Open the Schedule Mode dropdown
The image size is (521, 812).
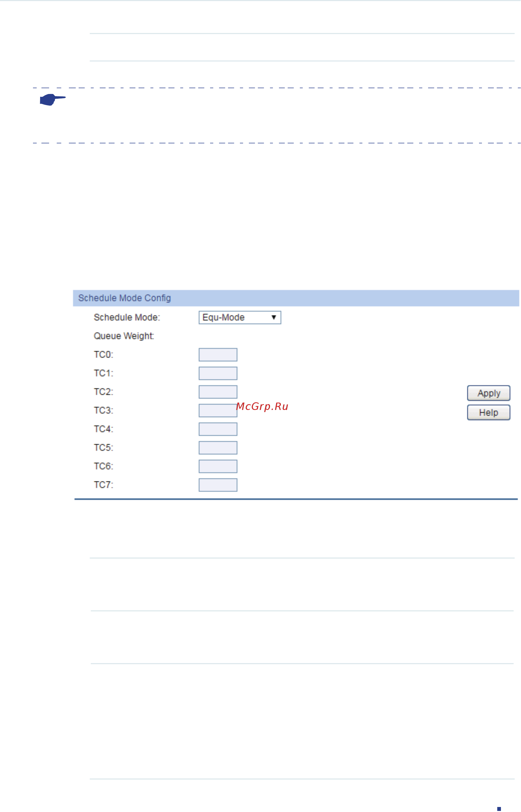(240, 317)
